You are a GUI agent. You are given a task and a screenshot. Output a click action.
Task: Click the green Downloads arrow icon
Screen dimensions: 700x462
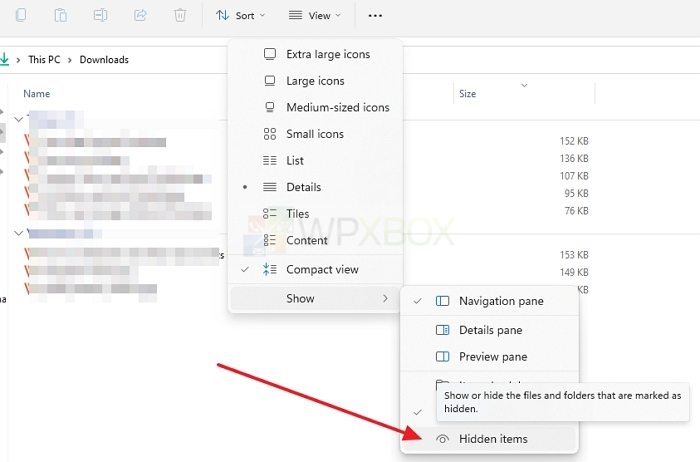[x=4, y=59]
